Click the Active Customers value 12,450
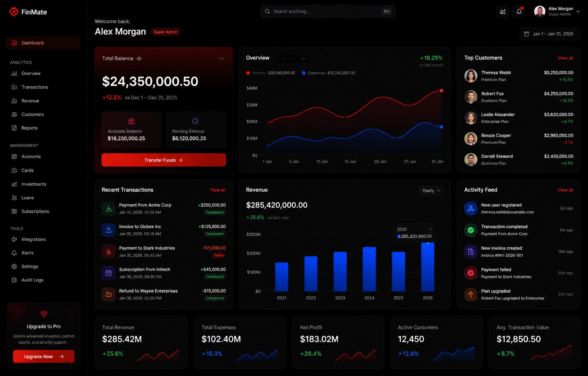This screenshot has height=376, width=588. pos(411,339)
